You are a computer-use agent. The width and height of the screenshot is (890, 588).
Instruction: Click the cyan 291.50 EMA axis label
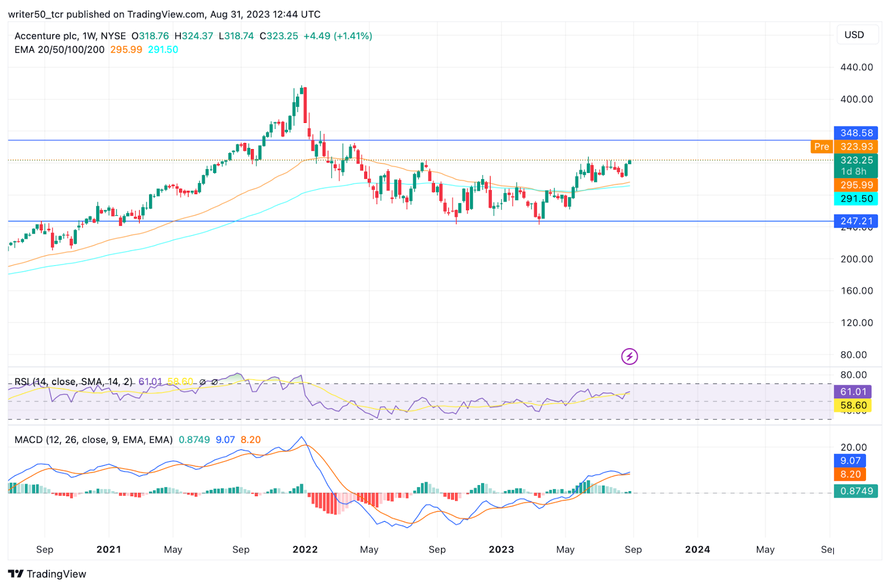pyautogui.click(x=856, y=199)
